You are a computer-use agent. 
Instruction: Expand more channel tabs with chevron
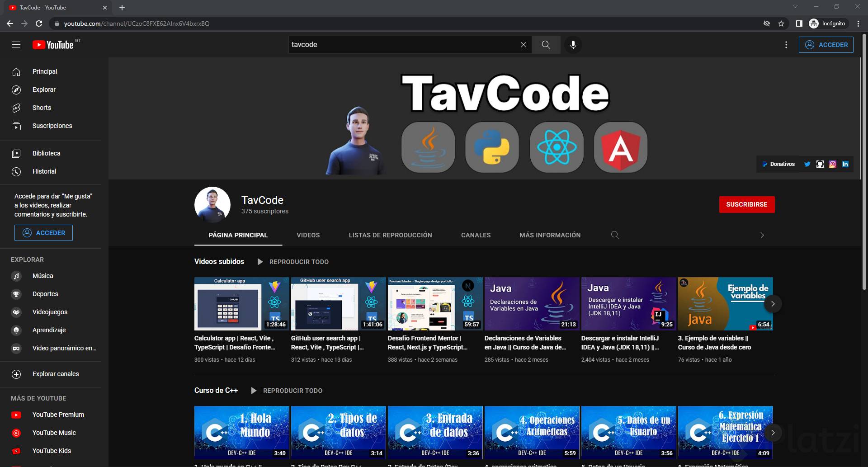[762, 235]
